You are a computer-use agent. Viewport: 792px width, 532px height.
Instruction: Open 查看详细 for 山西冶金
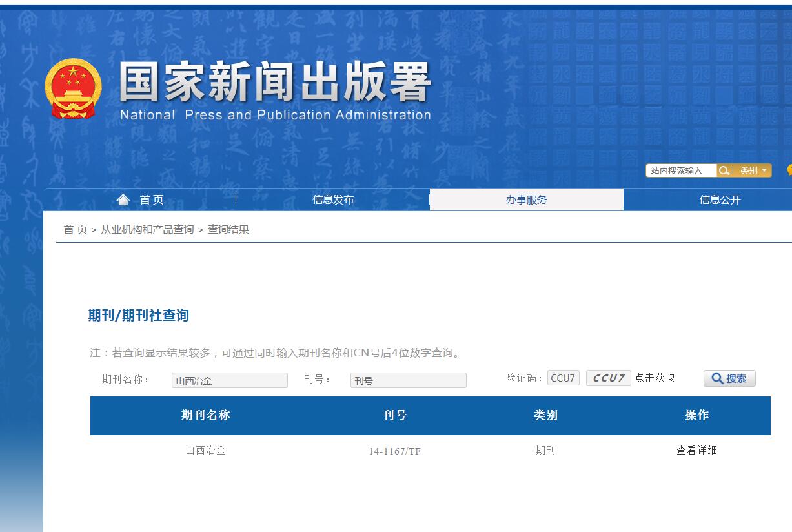point(698,451)
